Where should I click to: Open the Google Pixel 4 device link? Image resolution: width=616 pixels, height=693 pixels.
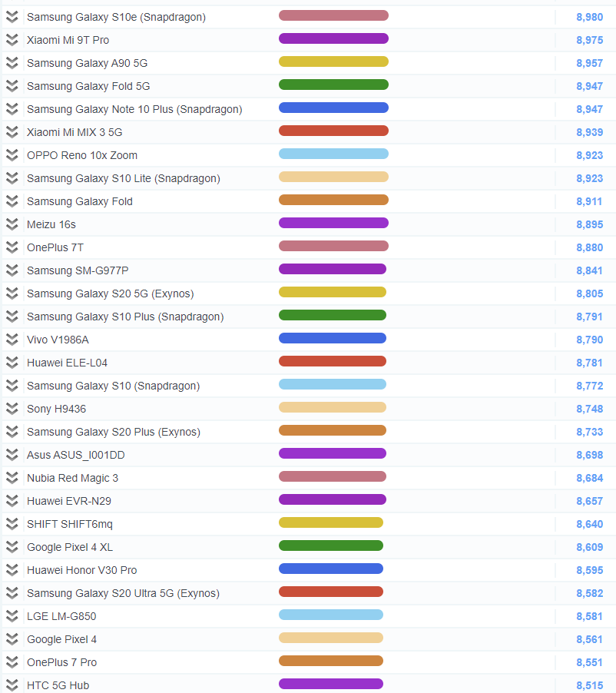click(62, 639)
